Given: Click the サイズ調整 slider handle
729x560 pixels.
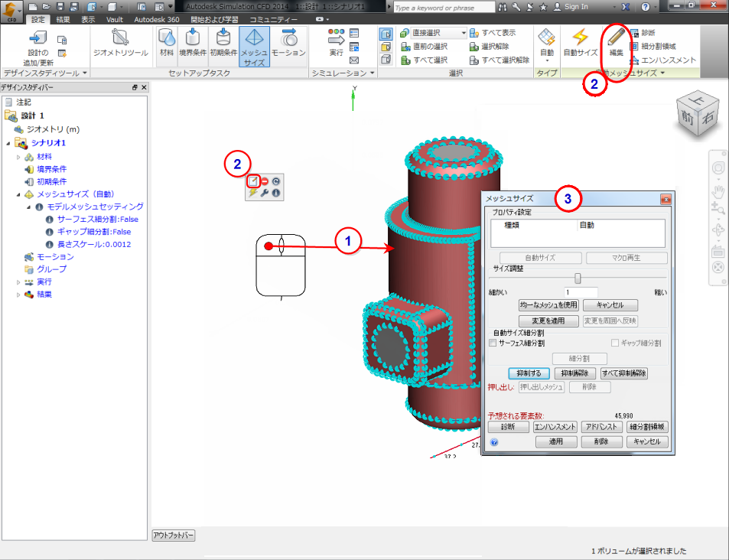Looking at the screenshot, I should [578, 278].
